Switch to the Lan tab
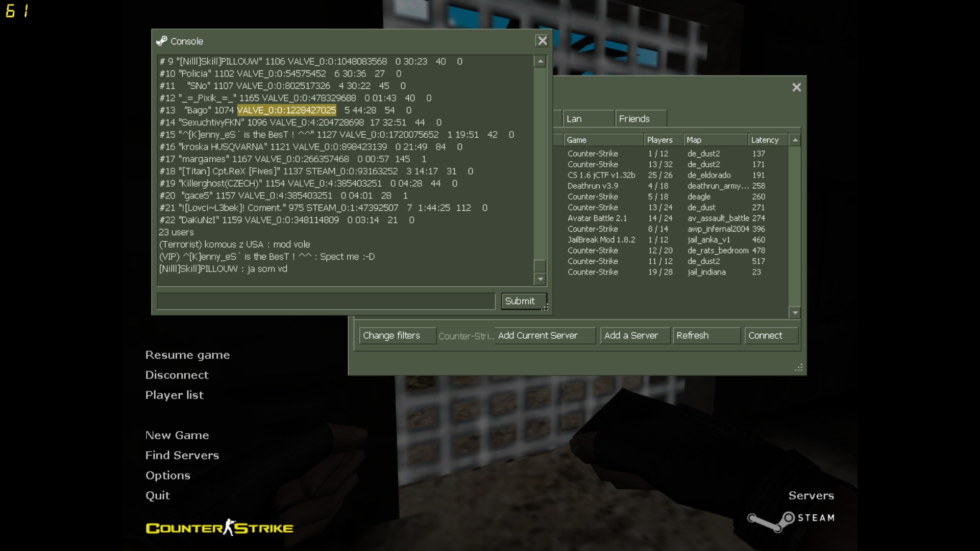This screenshot has width=980, height=551. coord(589,118)
